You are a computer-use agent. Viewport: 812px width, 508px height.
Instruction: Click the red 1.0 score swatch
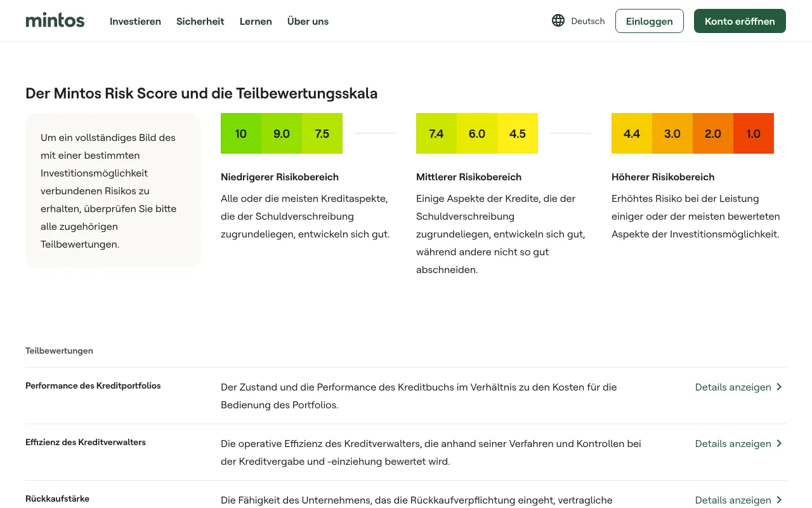[x=754, y=133]
